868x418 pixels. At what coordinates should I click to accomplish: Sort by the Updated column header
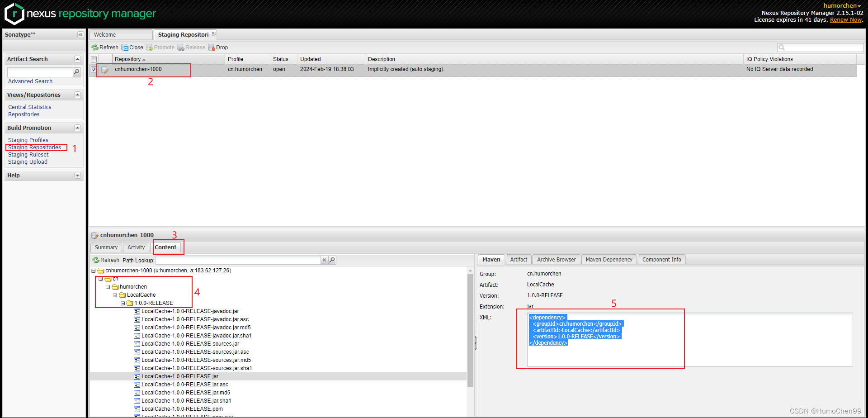pos(331,59)
